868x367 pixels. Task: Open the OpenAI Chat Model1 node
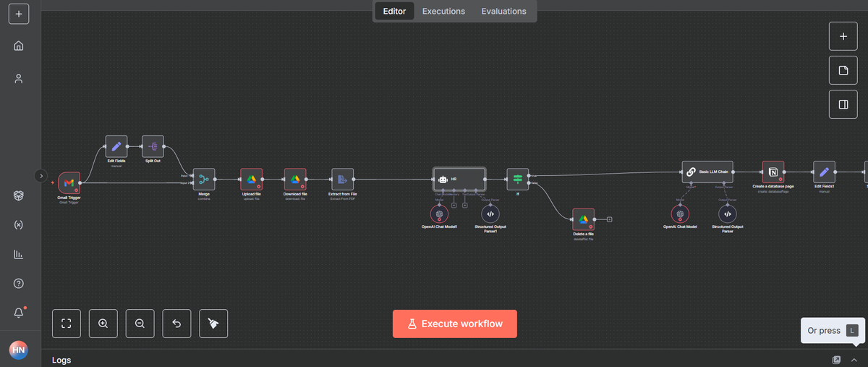pos(439,214)
